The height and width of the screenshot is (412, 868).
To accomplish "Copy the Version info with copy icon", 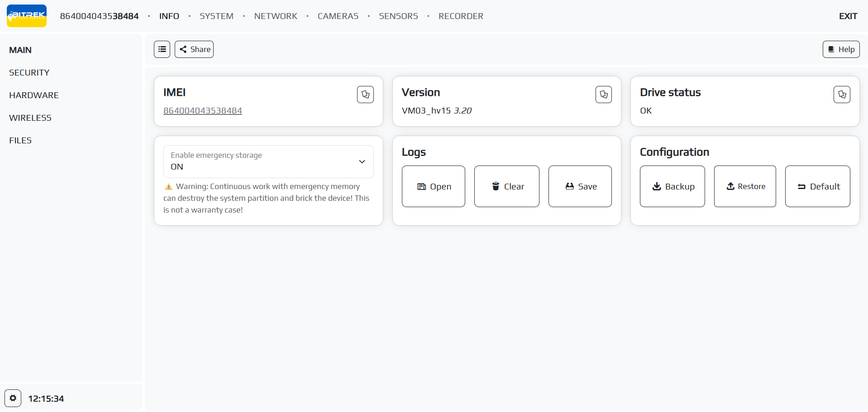I will point(603,95).
